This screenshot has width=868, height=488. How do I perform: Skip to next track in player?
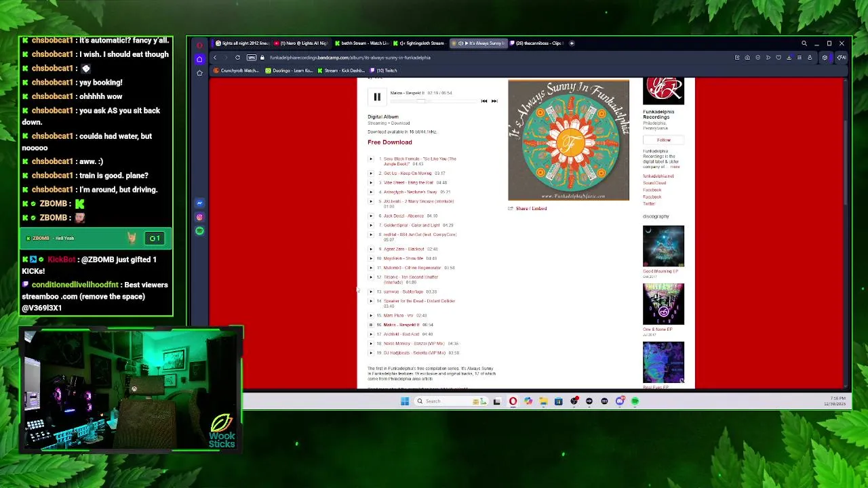coord(494,101)
